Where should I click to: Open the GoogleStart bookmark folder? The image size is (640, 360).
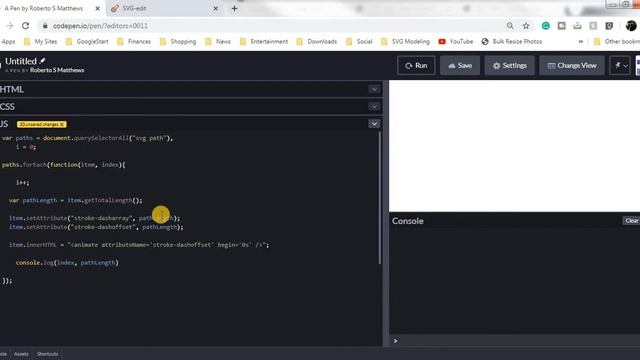coord(87,42)
